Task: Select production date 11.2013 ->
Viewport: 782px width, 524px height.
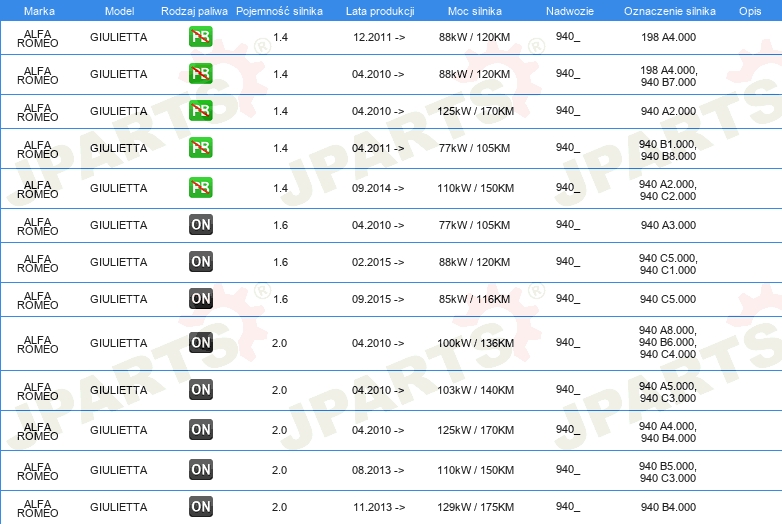Action: pos(379,507)
